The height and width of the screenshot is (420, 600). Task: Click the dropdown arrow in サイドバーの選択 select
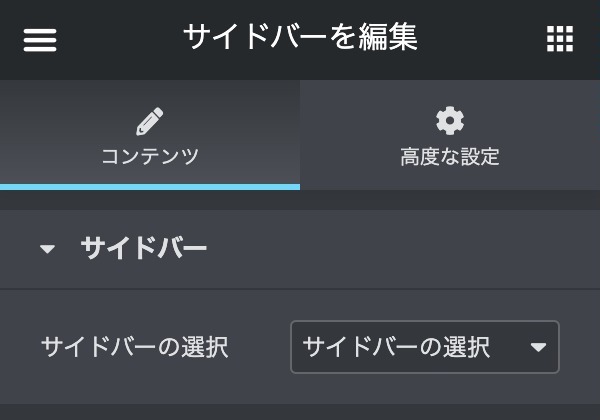[x=538, y=347]
